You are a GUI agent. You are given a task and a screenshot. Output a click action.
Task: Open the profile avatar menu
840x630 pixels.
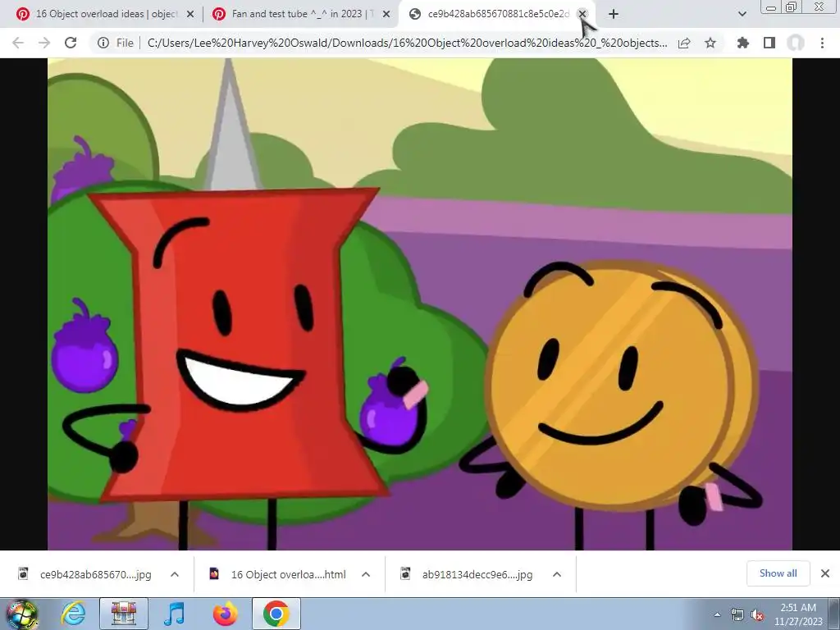pos(796,43)
